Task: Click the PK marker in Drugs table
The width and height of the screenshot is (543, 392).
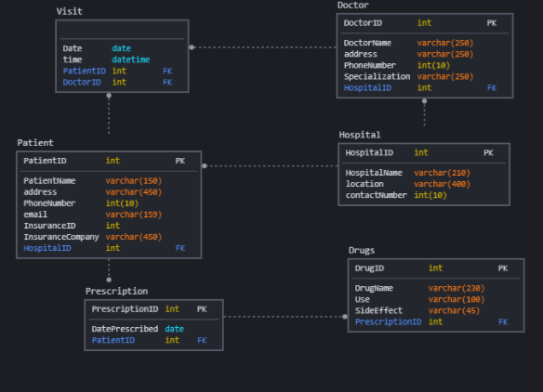Action: click(x=503, y=268)
